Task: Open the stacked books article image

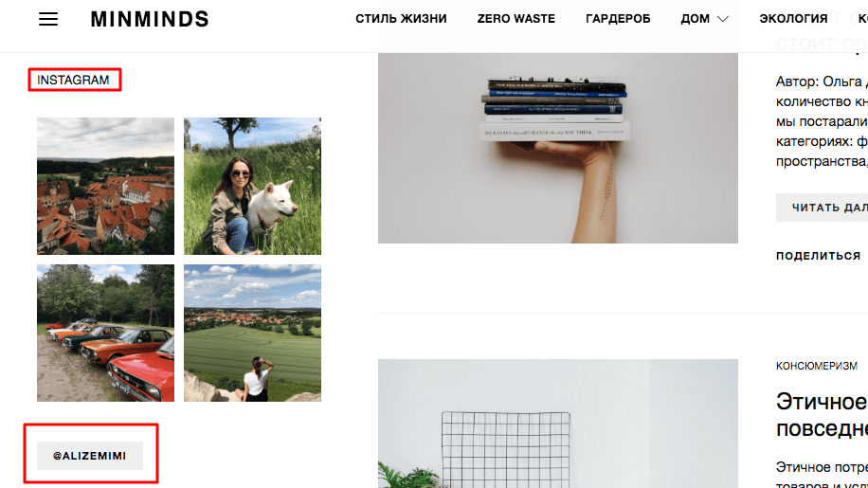Action: coord(558,148)
